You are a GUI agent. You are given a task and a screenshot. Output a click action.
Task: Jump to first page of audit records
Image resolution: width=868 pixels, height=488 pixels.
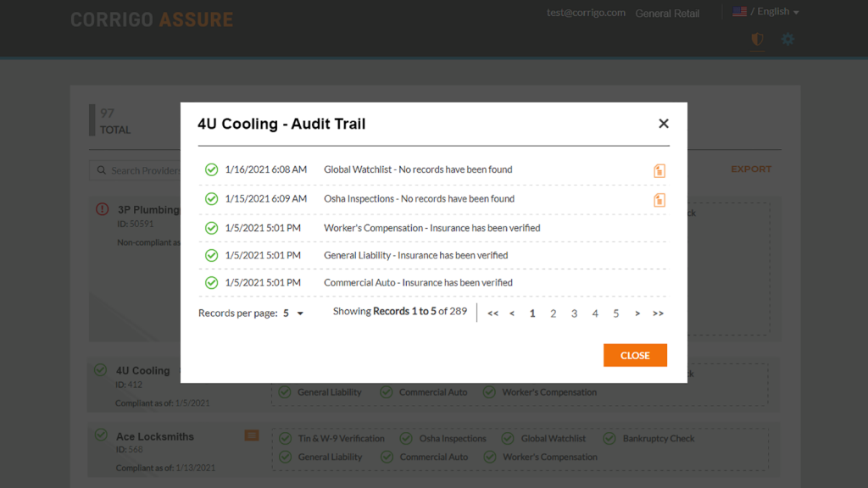tap(492, 313)
